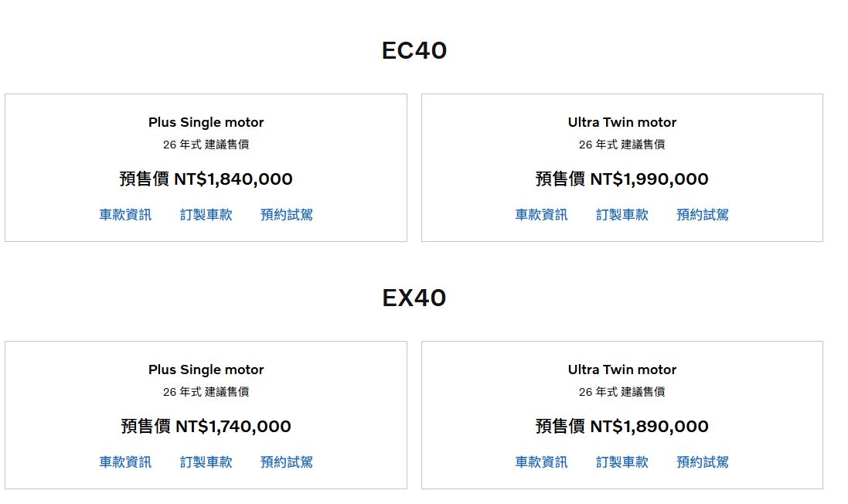The width and height of the screenshot is (848, 504).
Task: Click price NT$1,840,000 on EC40 Plus card
Action: 206,179
